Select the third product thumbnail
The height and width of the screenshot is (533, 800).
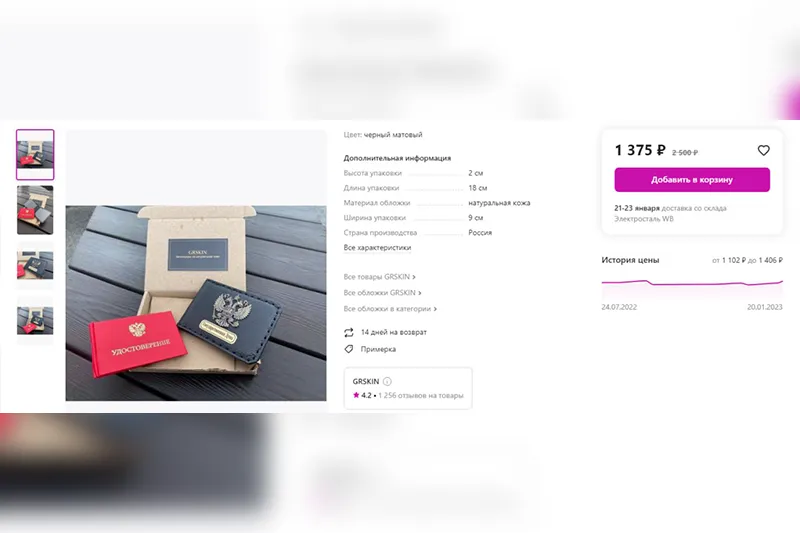click(35, 265)
